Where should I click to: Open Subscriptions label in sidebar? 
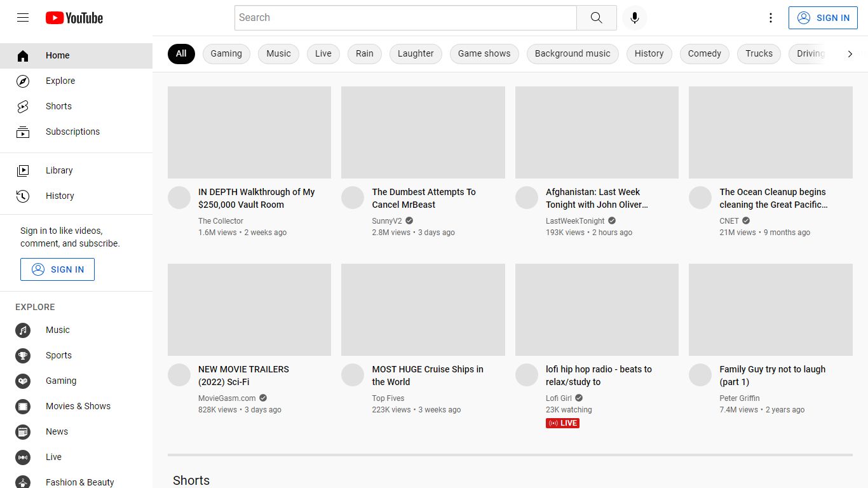click(x=72, y=132)
